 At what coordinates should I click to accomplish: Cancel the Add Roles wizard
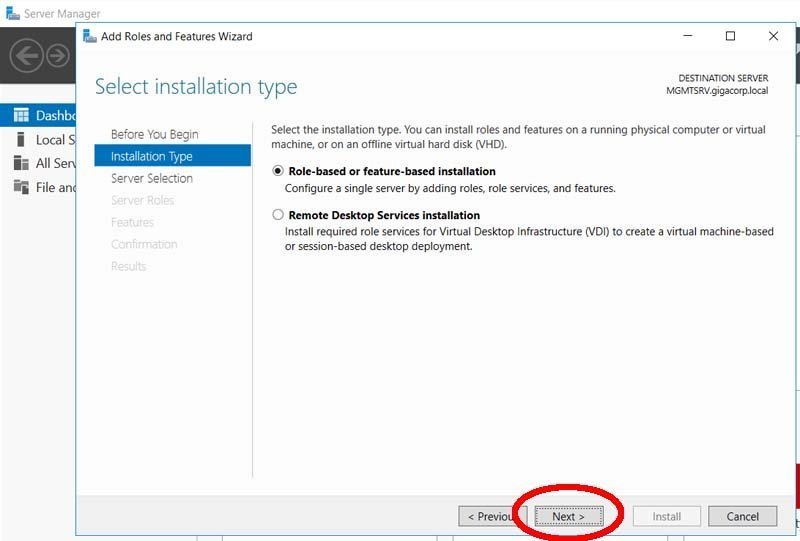tap(742, 517)
